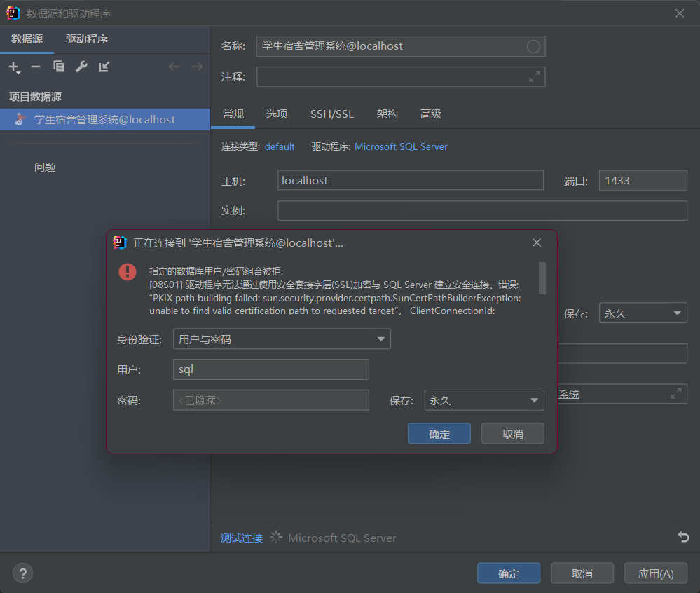Click the error message scrollbar

(x=542, y=279)
